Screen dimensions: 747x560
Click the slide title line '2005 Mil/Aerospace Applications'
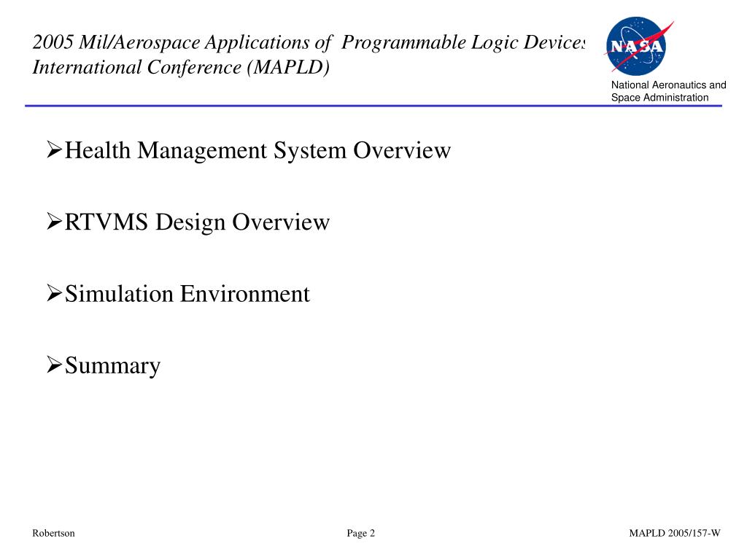[x=309, y=42]
